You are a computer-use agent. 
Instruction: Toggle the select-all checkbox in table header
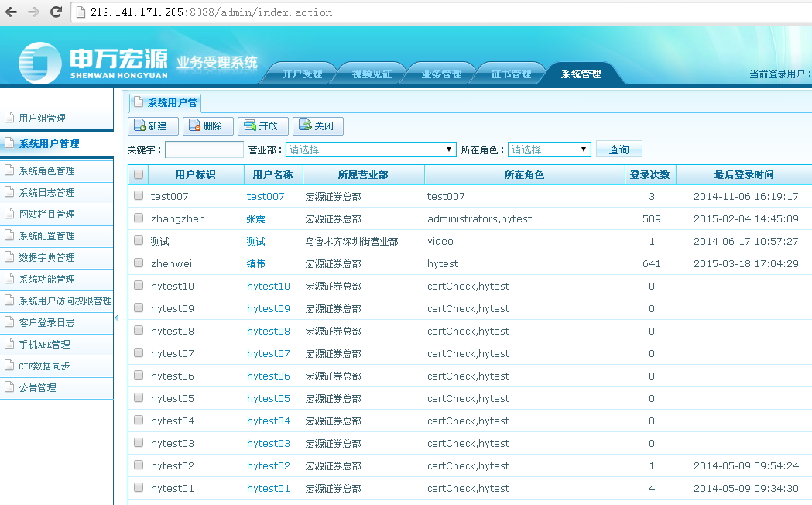139,174
